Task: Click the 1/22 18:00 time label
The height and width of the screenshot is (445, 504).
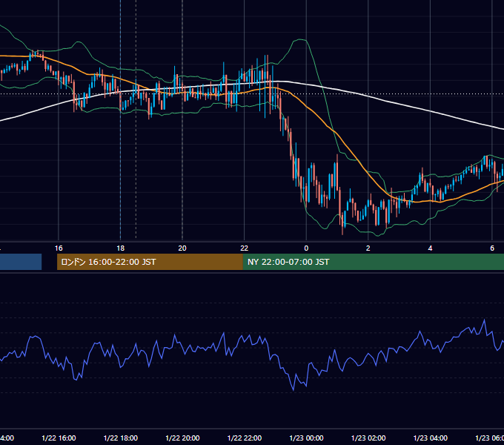Action: [x=121, y=438]
